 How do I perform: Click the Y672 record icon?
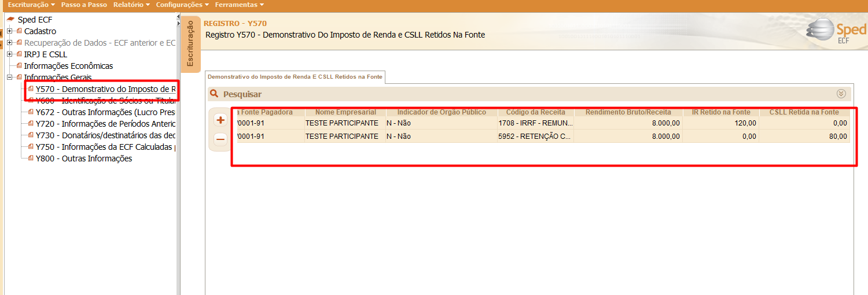tap(31, 112)
